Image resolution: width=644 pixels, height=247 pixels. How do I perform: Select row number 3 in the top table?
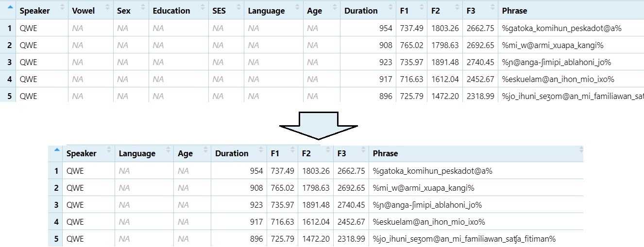pos(9,62)
